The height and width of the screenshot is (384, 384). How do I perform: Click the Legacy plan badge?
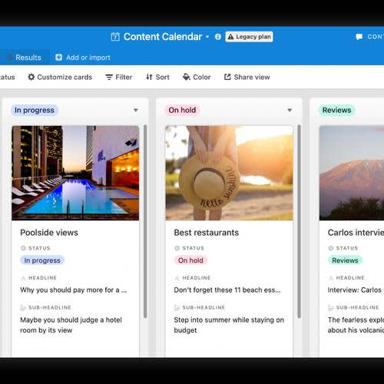tap(249, 37)
